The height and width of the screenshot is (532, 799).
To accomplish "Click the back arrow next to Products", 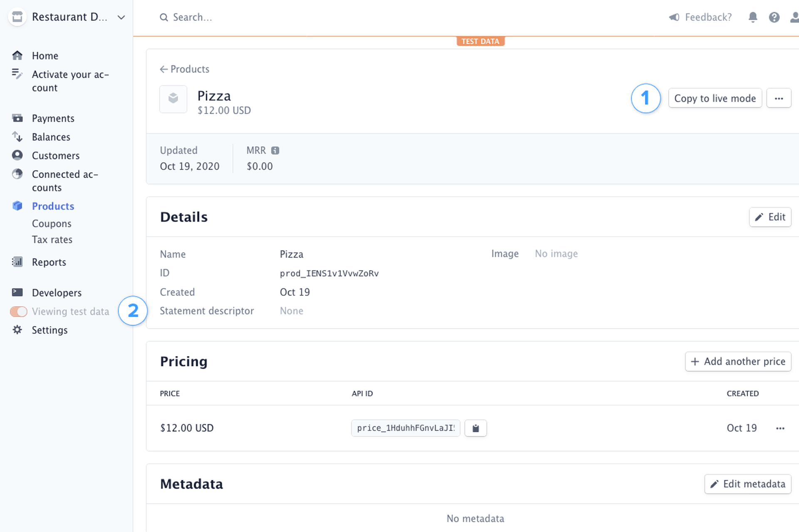I will click(164, 69).
